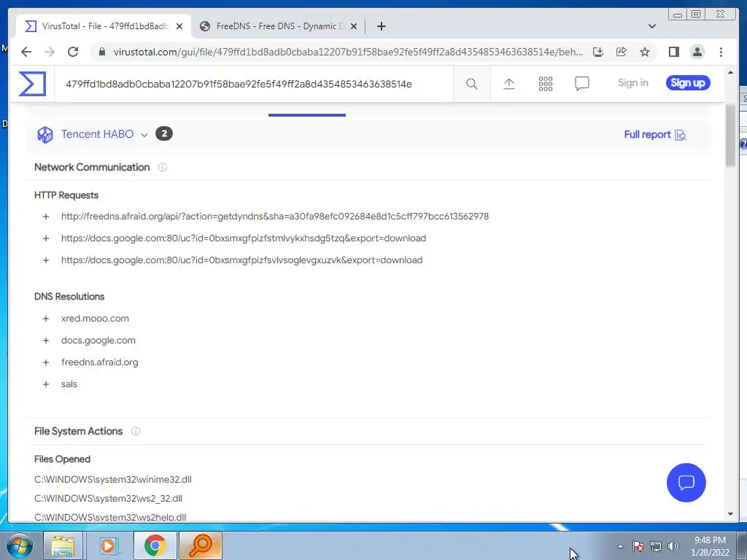Viewport: 747px width, 560px height.
Task: Open the tab search chevron in Chrome
Action: [x=651, y=26]
